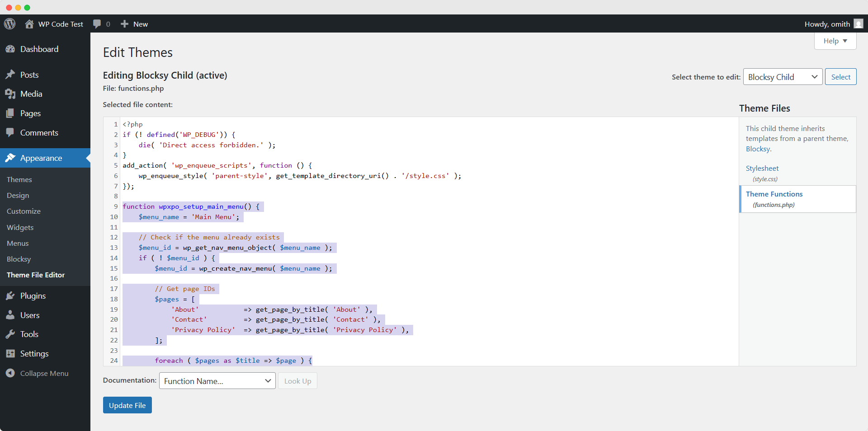Click the 'die( 'Direct access forbidden.' )' line
Viewport: 868px width, 431px height.
pos(207,145)
